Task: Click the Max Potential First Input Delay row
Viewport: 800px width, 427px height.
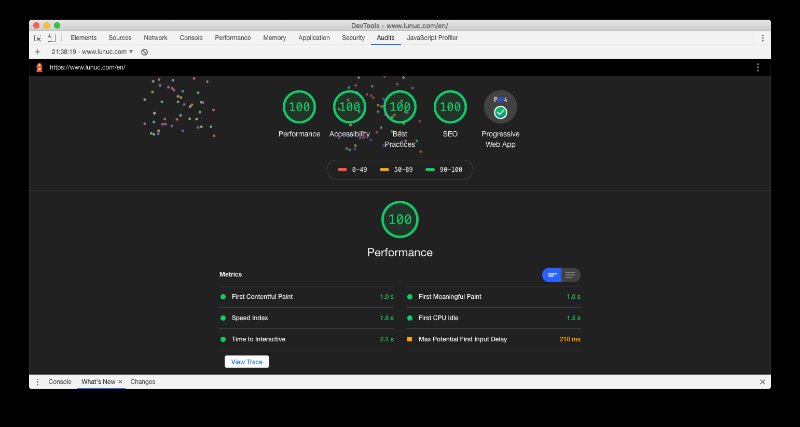Action: pos(493,339)
